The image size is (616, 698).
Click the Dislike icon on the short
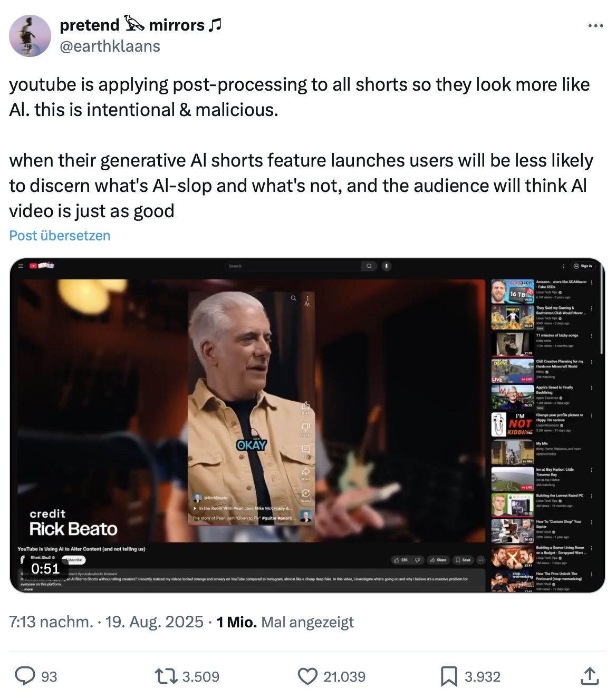[306, 427]
